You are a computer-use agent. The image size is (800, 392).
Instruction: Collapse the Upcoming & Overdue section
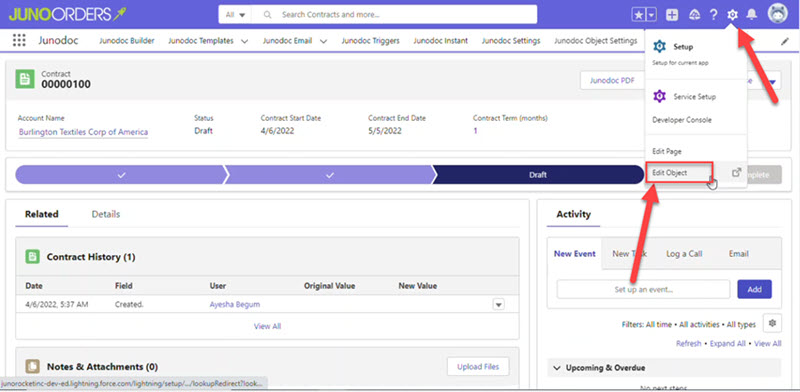557,368
